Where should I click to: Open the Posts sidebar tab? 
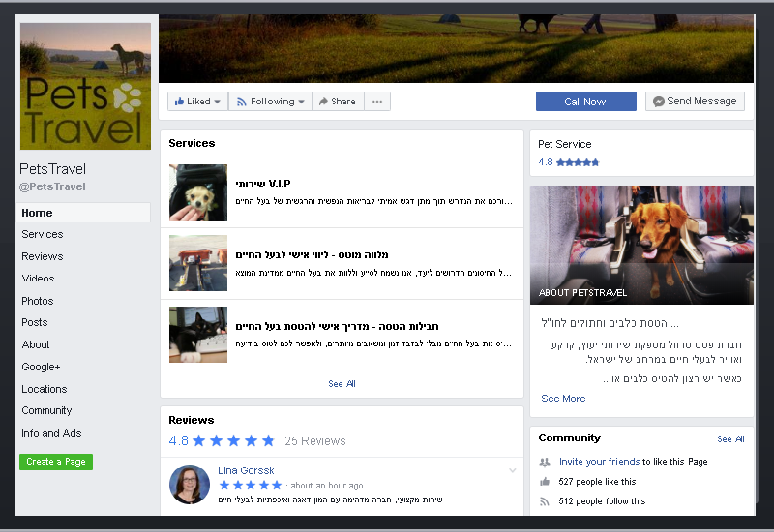click(x=35, y=322)
